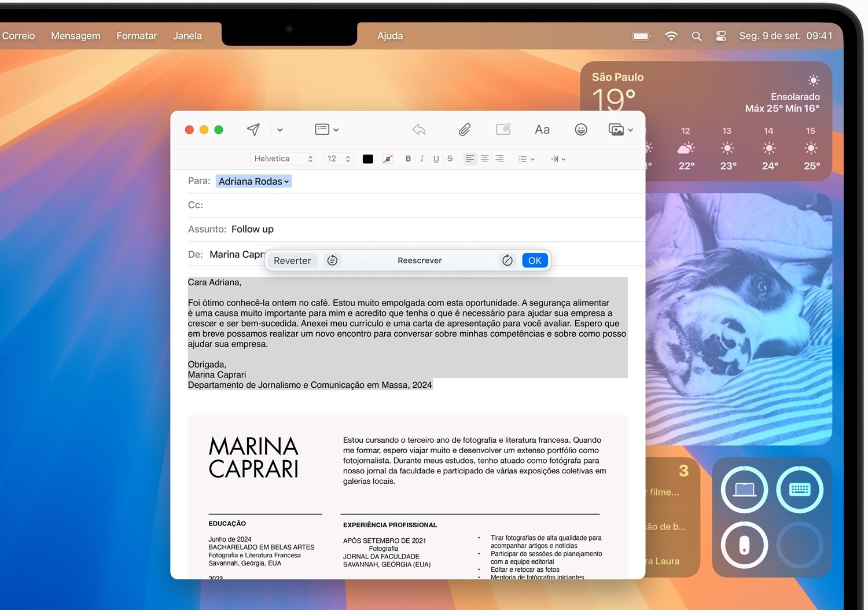The image size is (868, 610).
Task: Click the keyboard battery ring icon
Action: [800, 490]
